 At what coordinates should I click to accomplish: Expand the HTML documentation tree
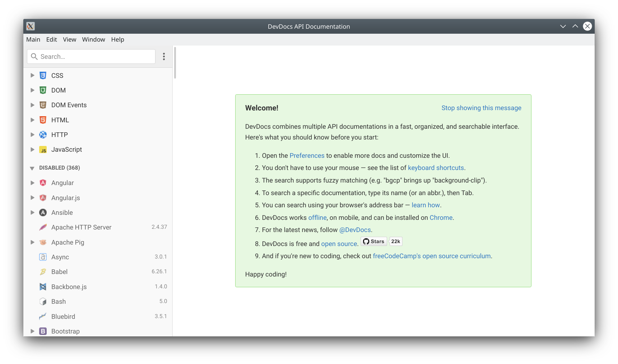point(32,120)
